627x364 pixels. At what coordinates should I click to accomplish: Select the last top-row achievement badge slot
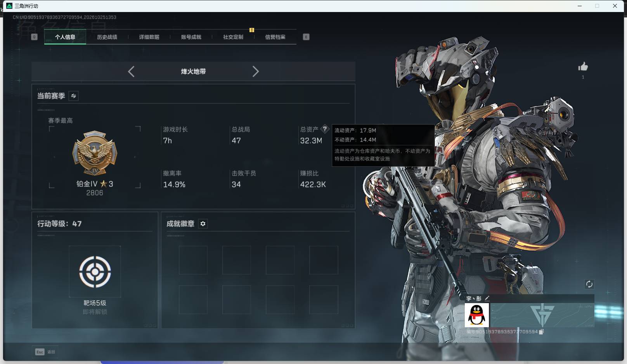point(324,260)
